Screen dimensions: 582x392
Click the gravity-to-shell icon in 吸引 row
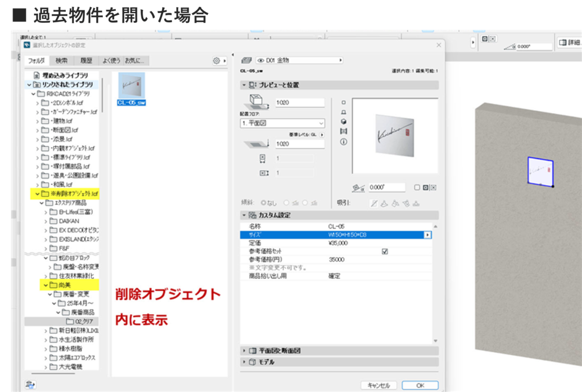click(x=406, y=203)
